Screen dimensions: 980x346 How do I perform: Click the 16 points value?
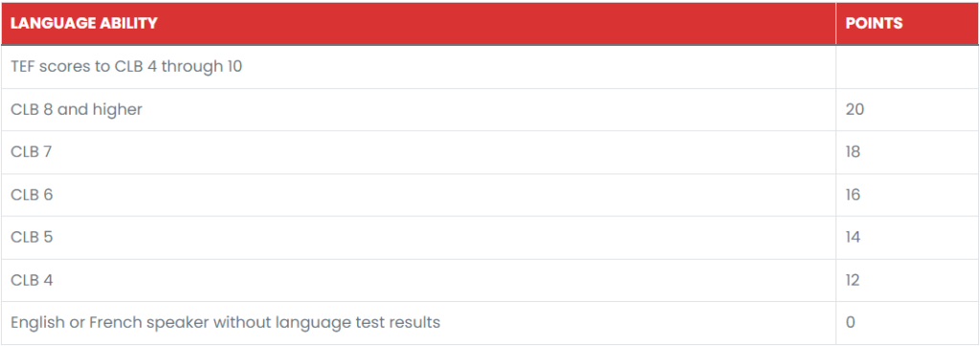[x=853, y=195]
